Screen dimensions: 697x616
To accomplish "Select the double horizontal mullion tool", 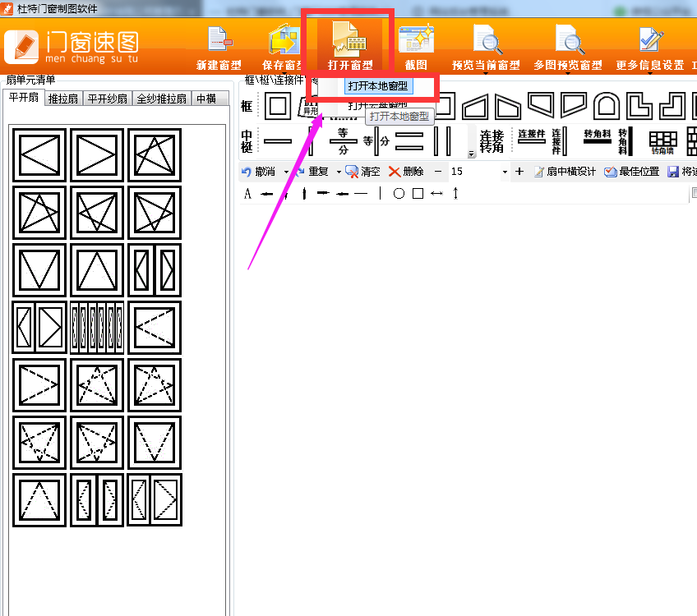I will pos(409,141).
